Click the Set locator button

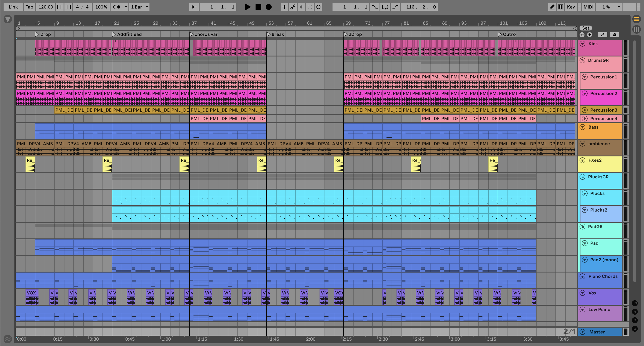(x=586, y=28)
